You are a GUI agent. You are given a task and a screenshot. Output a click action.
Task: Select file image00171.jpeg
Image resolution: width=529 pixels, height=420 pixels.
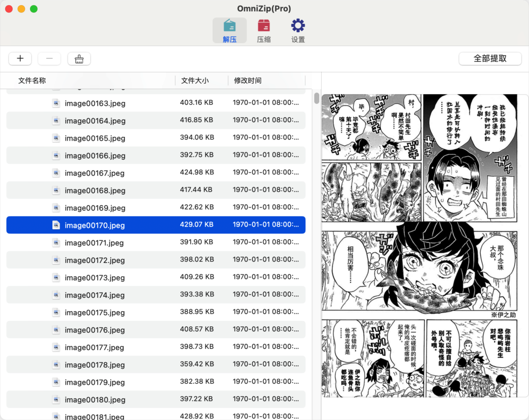(x=156, y=243)
